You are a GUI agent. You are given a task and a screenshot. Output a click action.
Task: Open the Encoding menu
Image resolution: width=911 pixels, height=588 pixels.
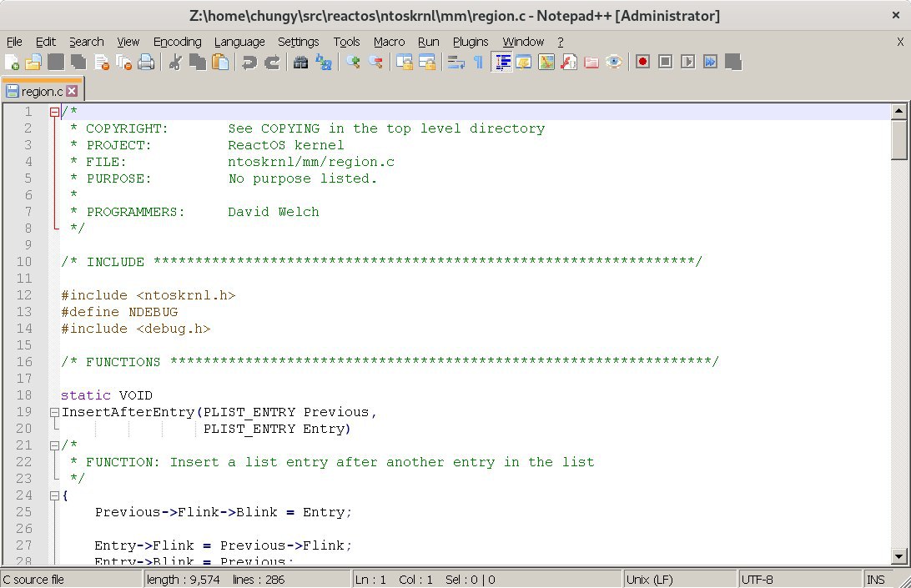tap(177, 42)
